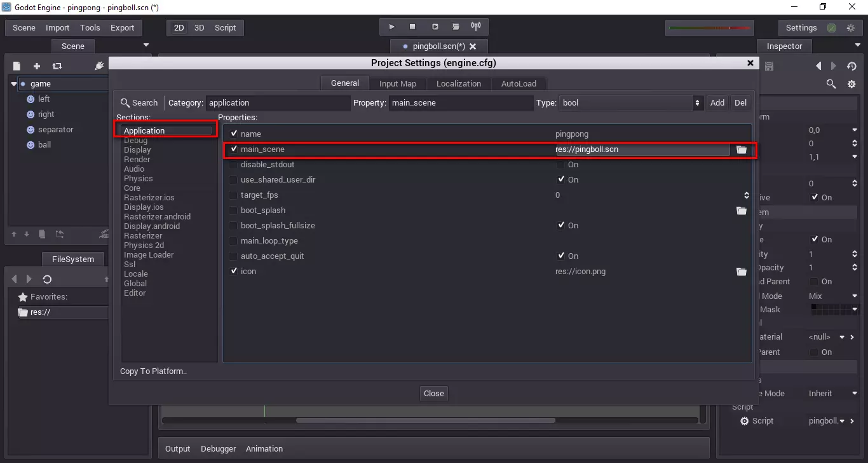The width and height of the screenshot is (868, 463).
Task: Click the Inspector search magnifier icon
Action: 831,84
